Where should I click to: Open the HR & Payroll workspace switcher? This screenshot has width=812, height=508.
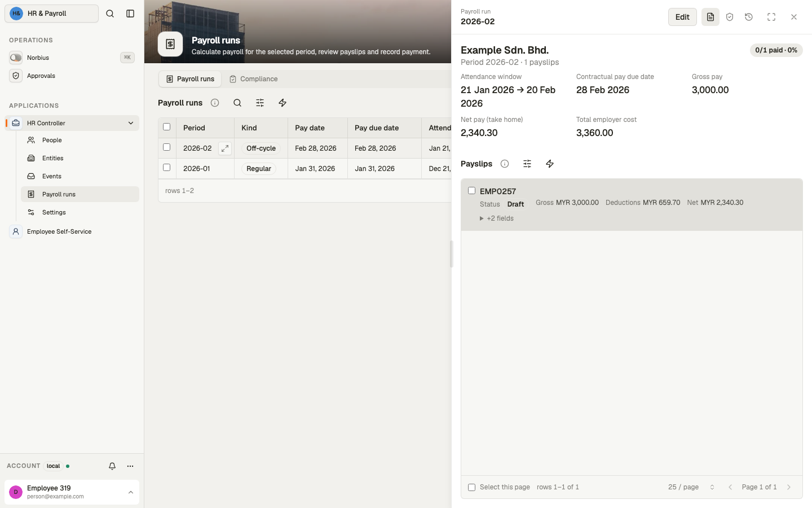pos(51,14)
